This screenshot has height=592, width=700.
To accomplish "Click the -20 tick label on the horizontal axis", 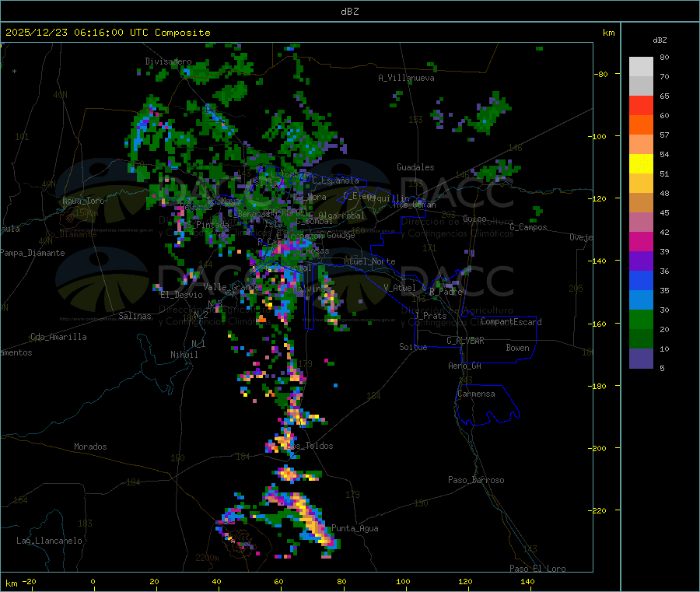I will pyautogui.click(x=29, y=581).
